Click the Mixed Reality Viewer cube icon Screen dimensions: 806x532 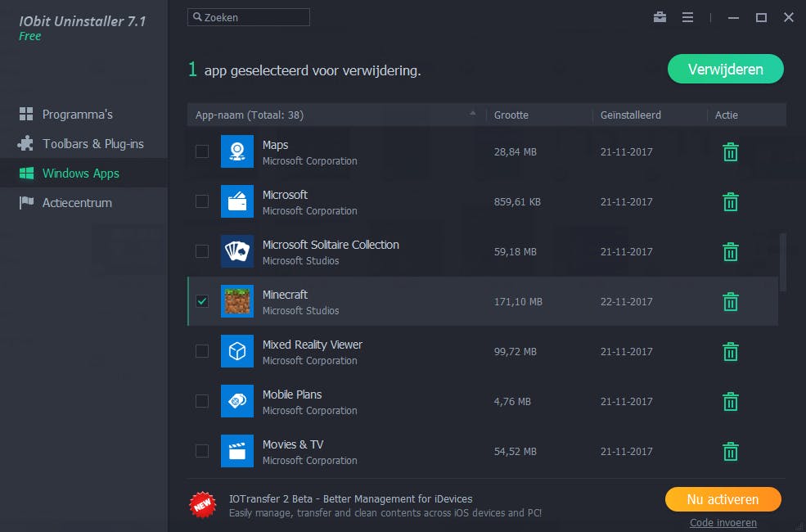pyautogui.click(x=237, y=352)
